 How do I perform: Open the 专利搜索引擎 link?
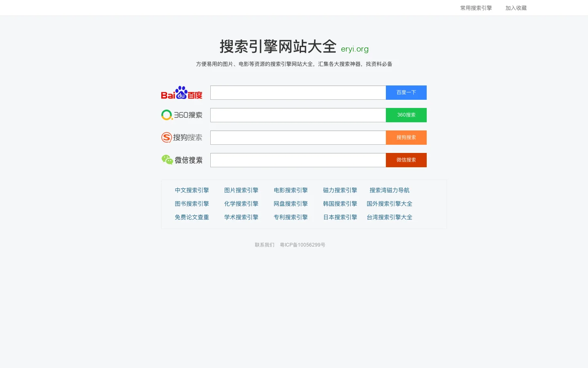point(291,217)
